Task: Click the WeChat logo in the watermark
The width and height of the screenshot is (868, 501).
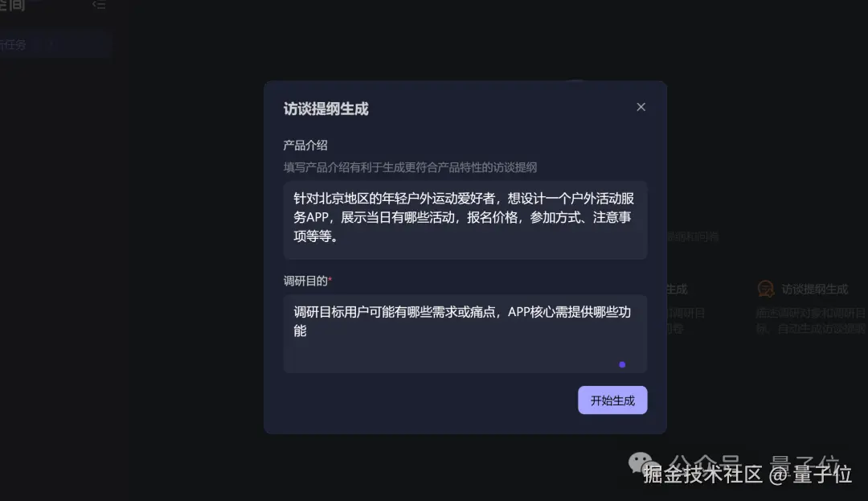Action: 643,462
